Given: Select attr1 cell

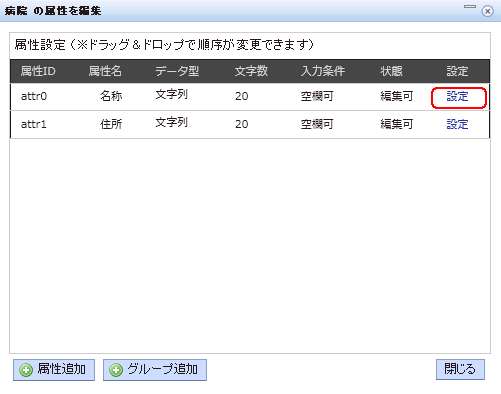Looking at the screenshot, I should point(34,124).
